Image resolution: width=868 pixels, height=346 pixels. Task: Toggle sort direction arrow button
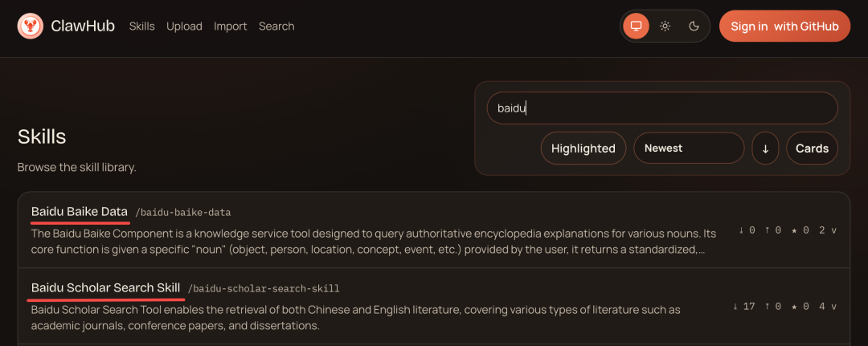(765, 149)
